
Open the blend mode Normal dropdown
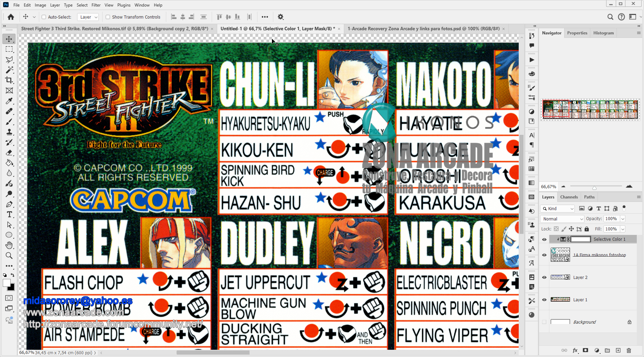click(562, 219)
